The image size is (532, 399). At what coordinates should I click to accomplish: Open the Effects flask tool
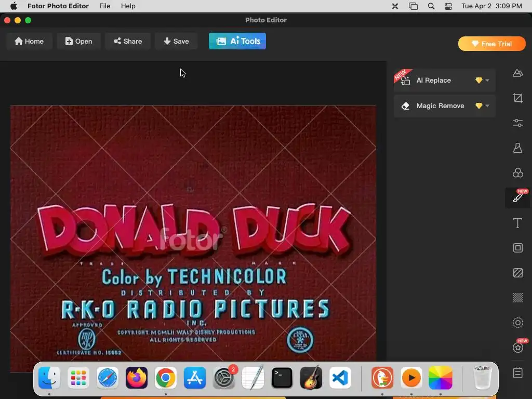point(517,148)
